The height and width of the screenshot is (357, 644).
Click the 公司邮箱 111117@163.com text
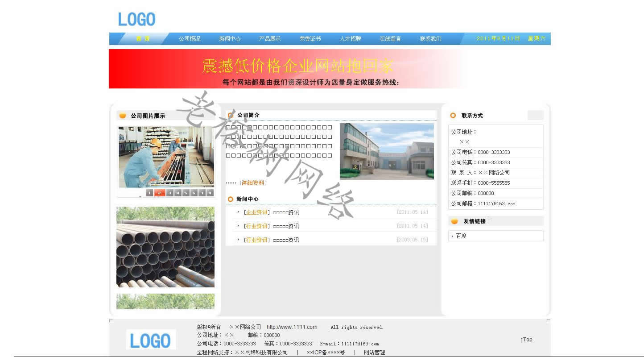(483, 203)
